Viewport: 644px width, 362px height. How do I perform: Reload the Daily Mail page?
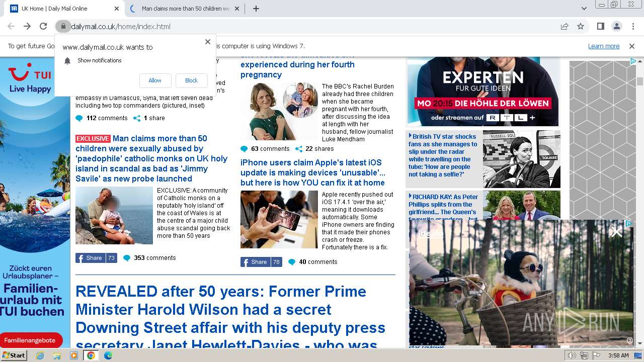tap(43, 26)
